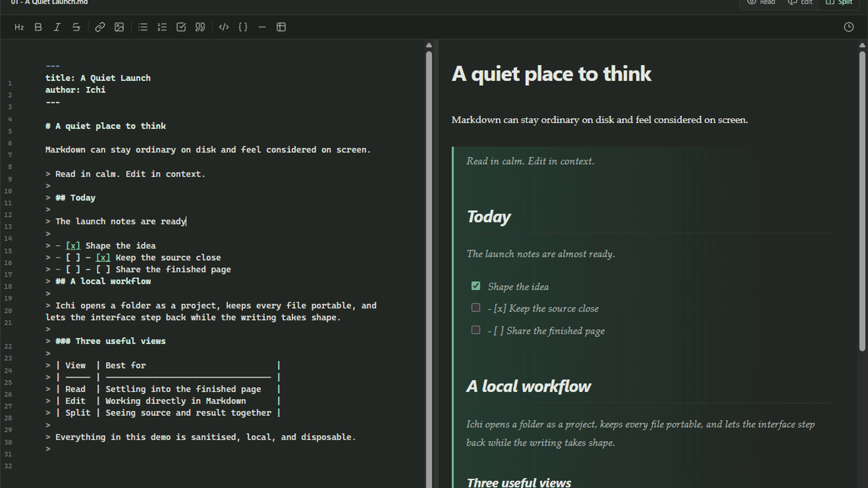
Task: Click 'Read in calm. Edit in context.' in preview
Action: 531,161
